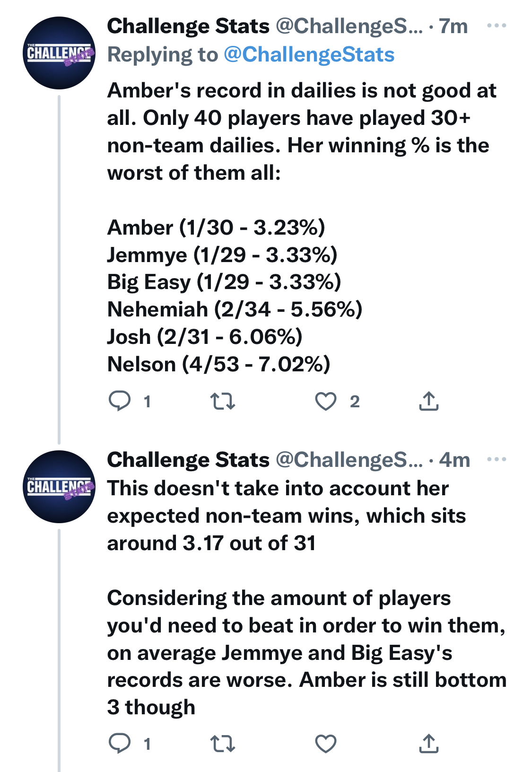Open Challenge Stats profile from first tweet name

[188, 26]
